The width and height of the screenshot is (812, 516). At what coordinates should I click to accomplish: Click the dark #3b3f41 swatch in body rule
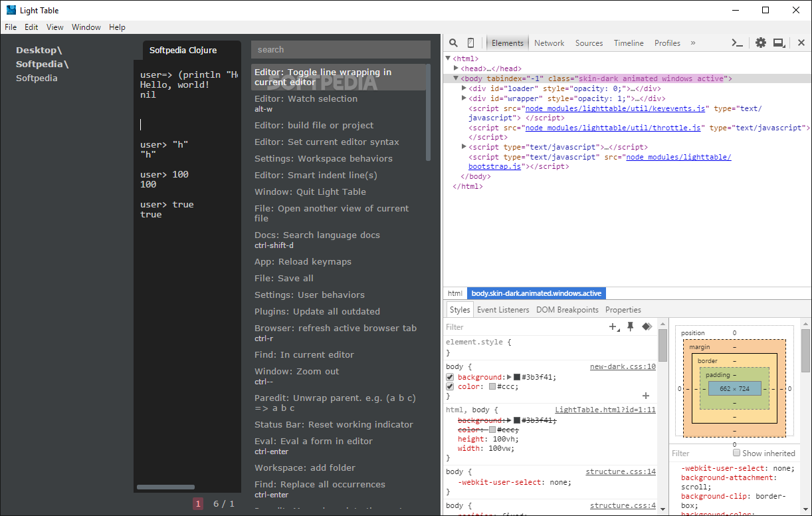click(517, 377)
